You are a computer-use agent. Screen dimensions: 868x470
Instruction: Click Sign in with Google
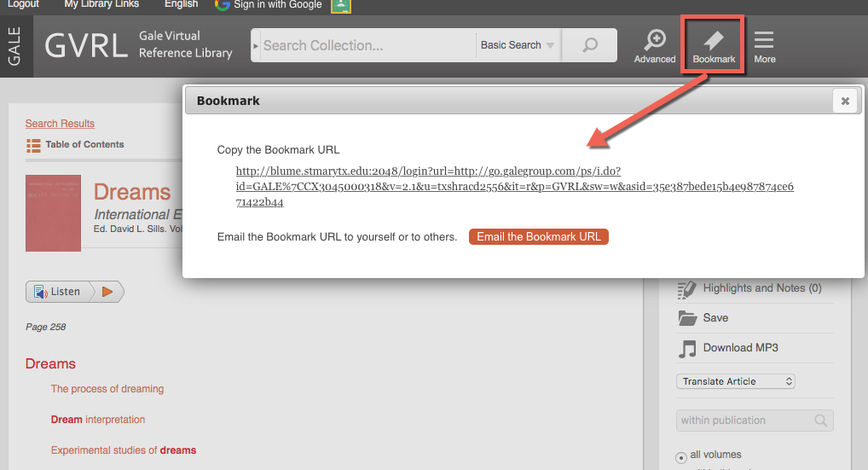coord(277,4)
